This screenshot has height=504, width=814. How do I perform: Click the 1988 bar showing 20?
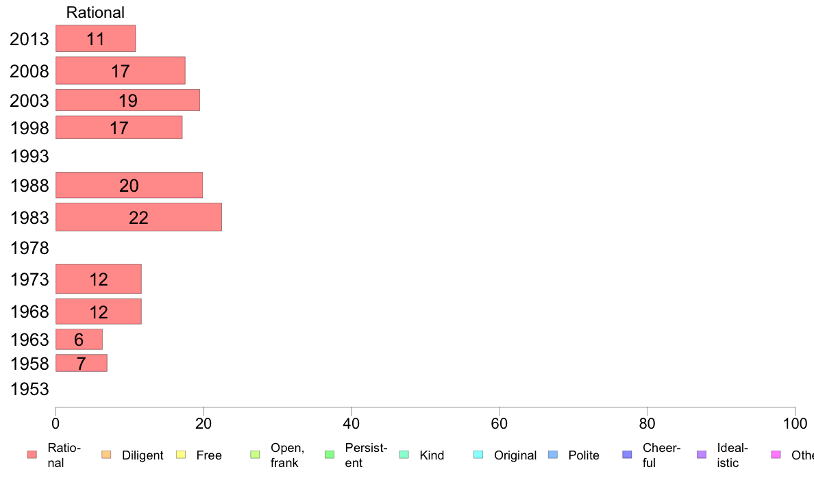(x=129, y=185)
